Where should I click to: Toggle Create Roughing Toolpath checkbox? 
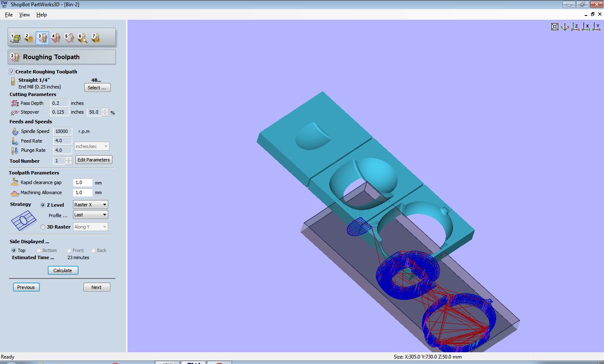(12, 72)
